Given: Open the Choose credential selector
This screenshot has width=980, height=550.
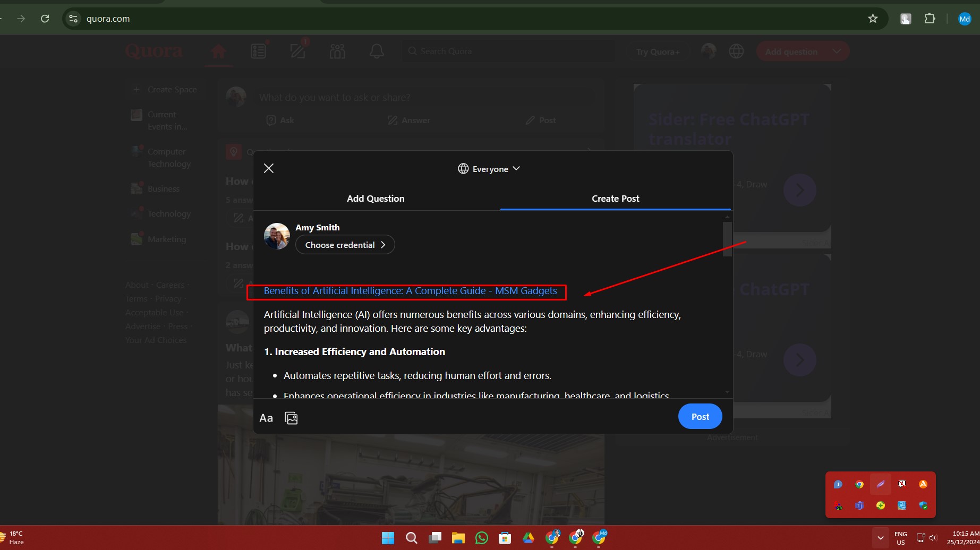Looking at the screenshot, I should (345, 245).
